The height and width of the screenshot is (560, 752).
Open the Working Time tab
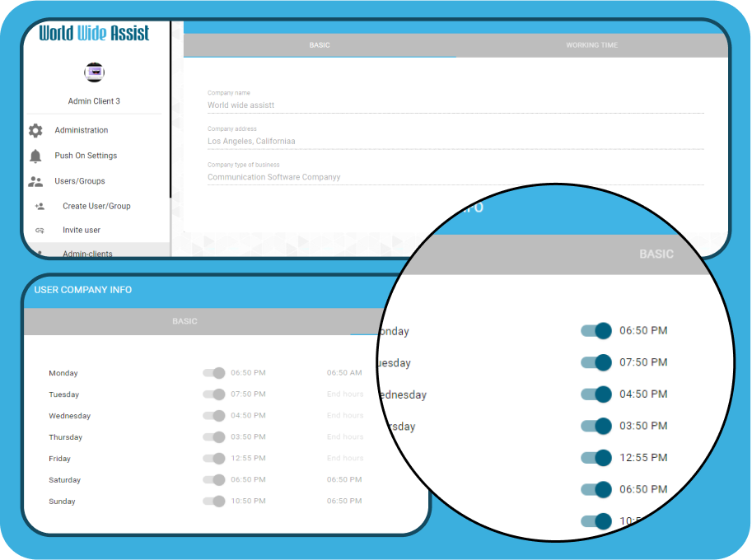point(591,45)
